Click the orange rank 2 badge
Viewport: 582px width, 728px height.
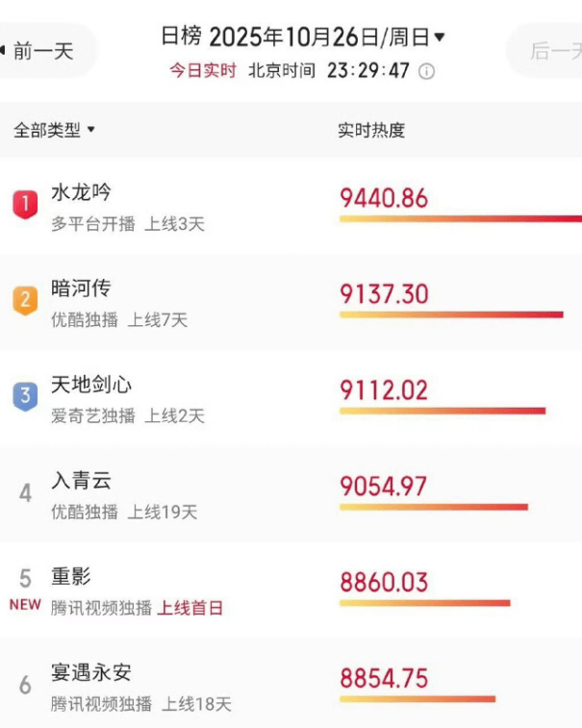pos(25,300)
